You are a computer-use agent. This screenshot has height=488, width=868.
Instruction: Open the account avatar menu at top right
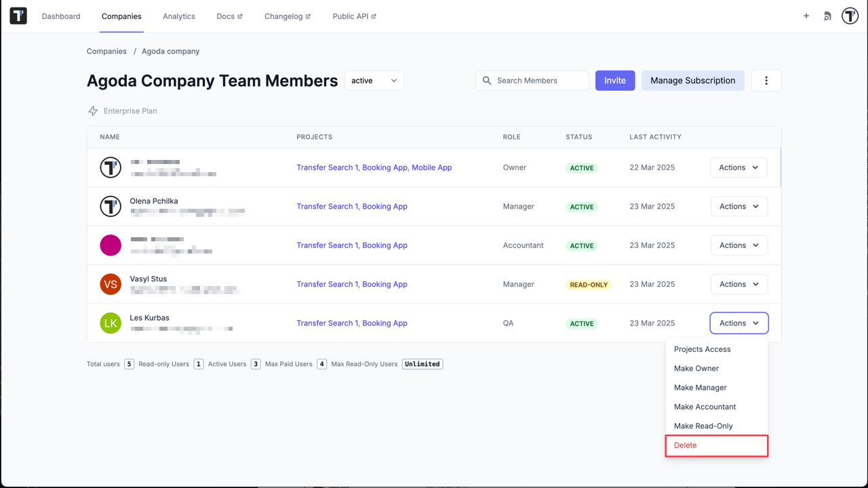[850, 16]
